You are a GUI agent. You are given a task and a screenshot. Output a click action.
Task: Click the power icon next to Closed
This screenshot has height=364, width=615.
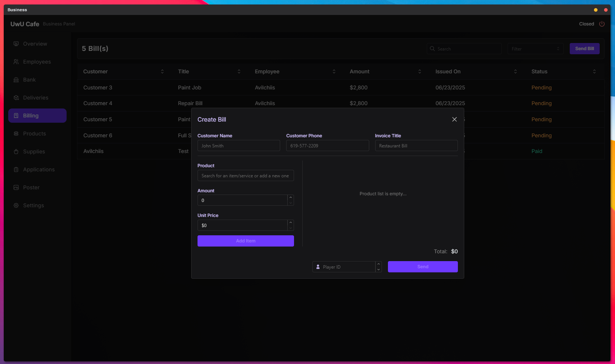[602, 24]
